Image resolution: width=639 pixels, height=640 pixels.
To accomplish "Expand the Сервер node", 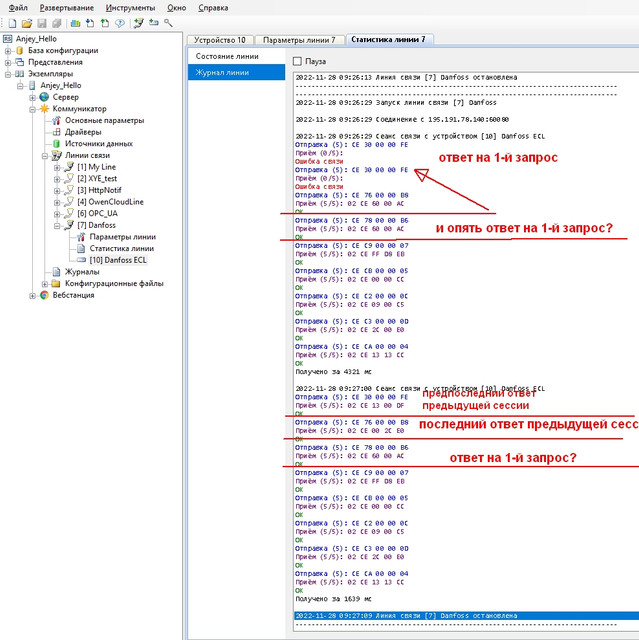I will point(33,98).
